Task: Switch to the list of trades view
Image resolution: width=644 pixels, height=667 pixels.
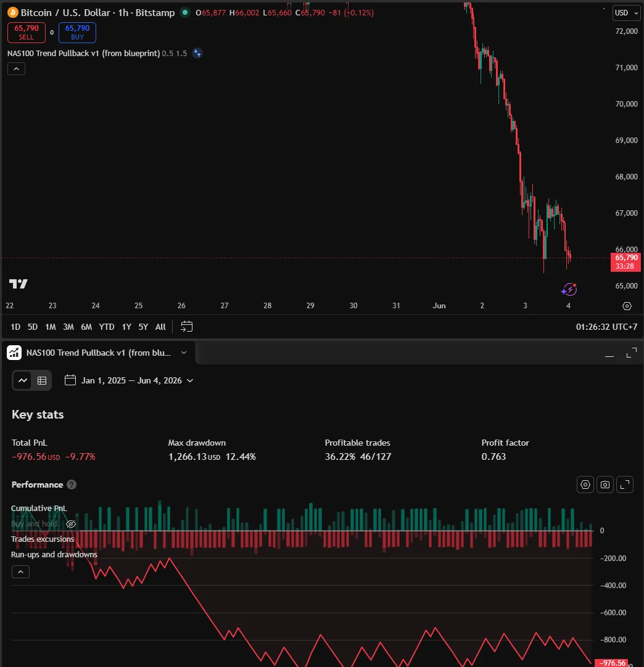Action: pyautogui.click(x=42, y=380)
